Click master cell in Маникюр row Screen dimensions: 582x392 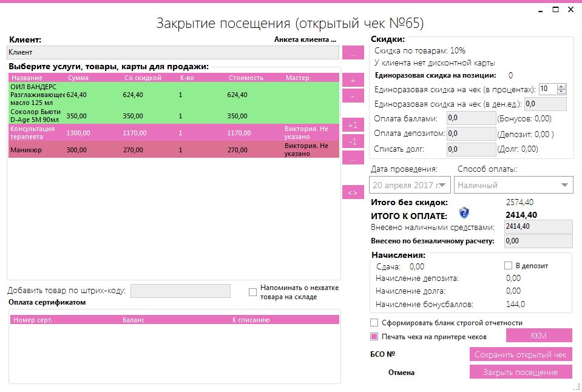point(306,150)
